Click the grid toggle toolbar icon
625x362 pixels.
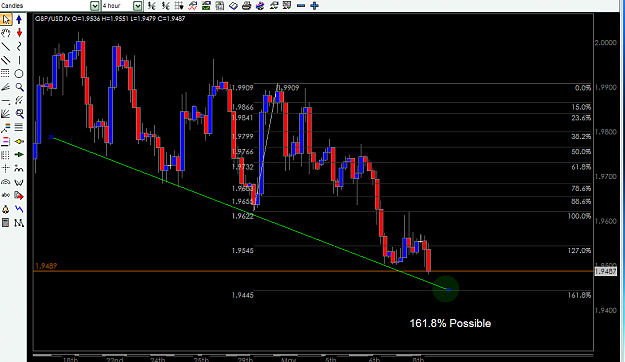point(179,6)
